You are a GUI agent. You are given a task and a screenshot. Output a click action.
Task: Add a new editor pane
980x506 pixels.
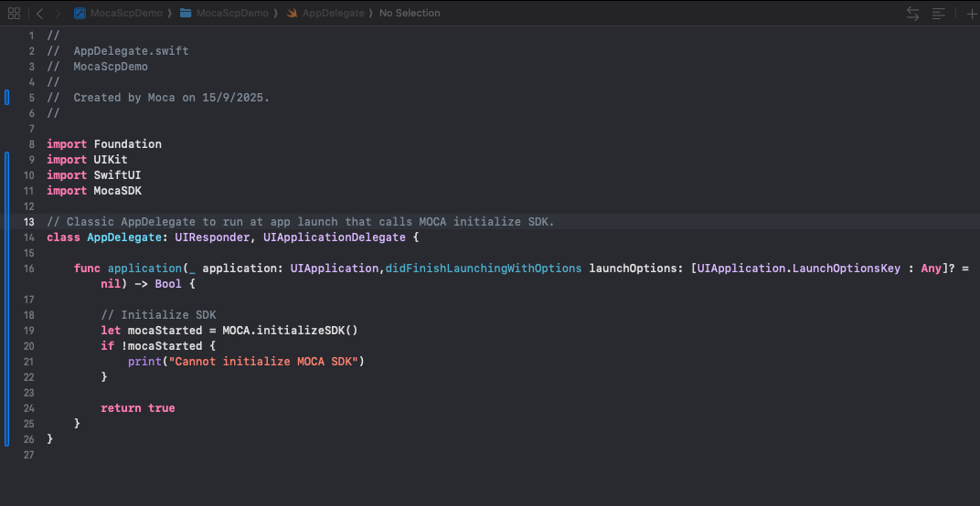(x=971, y=13)
